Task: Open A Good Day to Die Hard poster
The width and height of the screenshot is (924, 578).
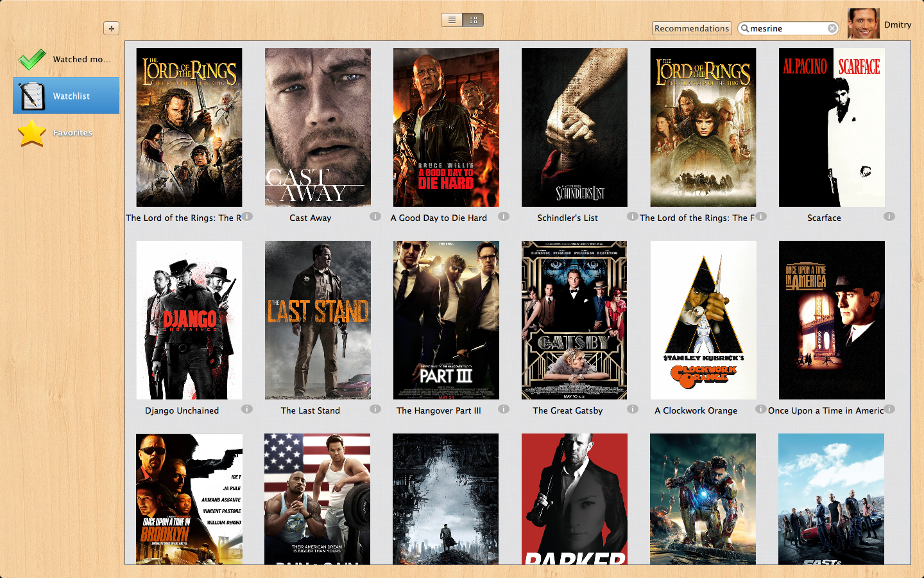Action: (446, 127)
